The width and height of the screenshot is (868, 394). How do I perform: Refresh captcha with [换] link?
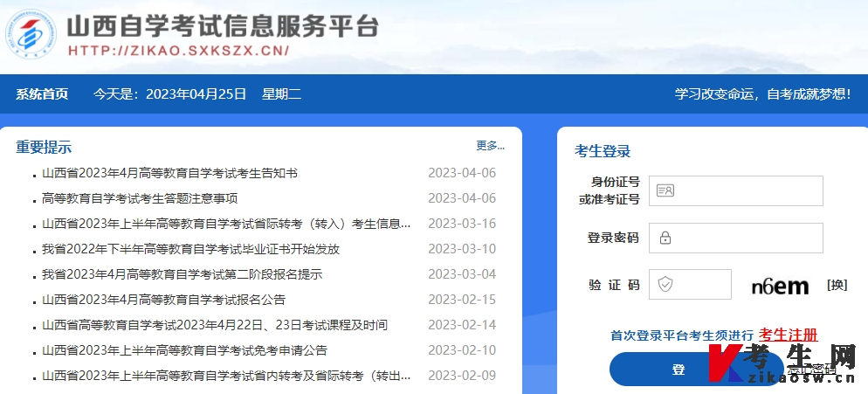click(837, 285)
